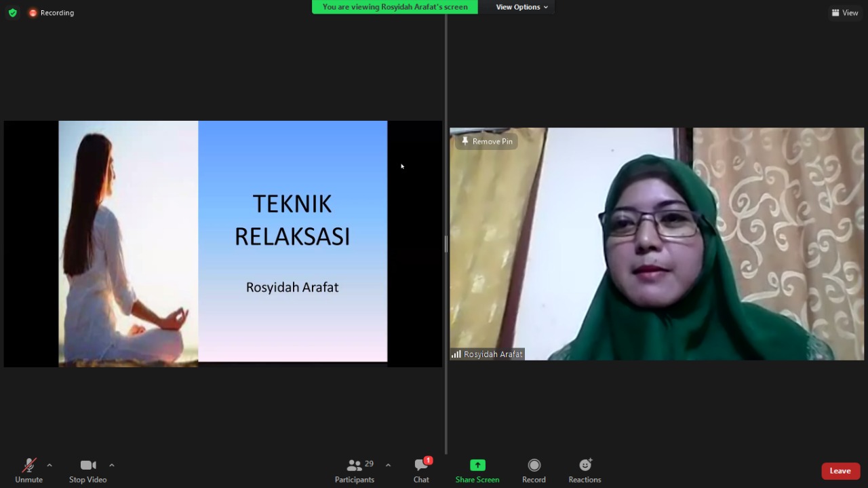Click the unread chat notification badge
This screenshot has height=488, width=868.
point(428,460)
